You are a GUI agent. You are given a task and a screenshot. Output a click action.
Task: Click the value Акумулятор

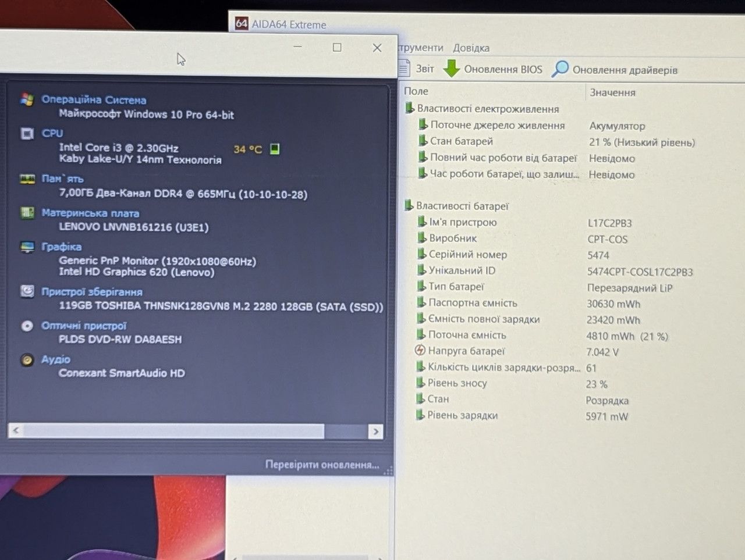(617, 126)
